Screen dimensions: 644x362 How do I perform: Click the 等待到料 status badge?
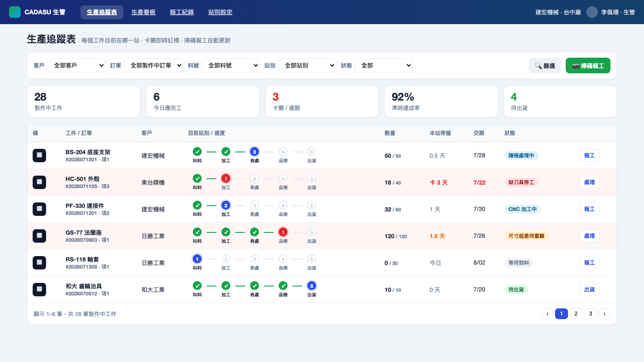tap(518, 263)
